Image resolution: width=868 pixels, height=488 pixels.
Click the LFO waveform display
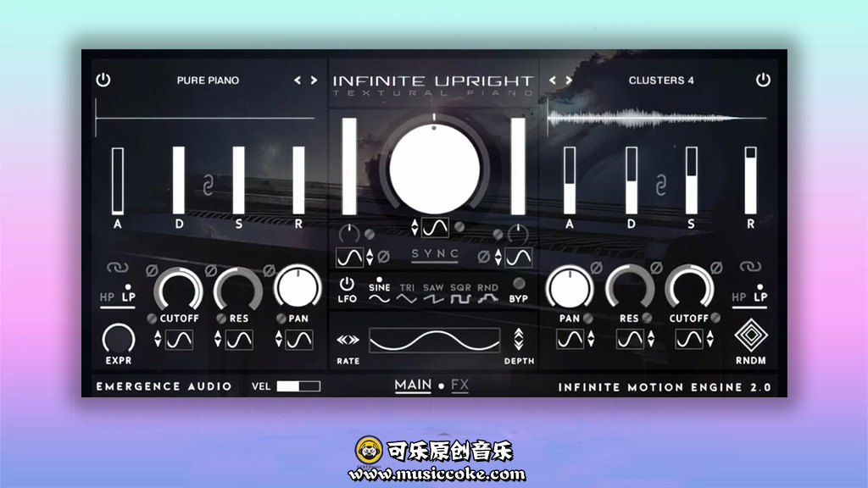click(x=435, y=341)
